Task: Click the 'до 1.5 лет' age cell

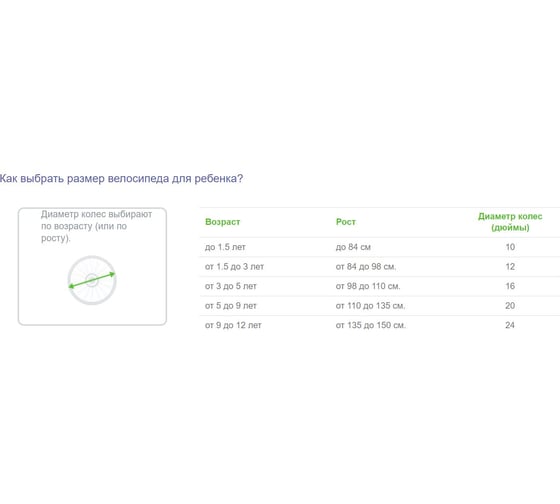Action: 225,247
